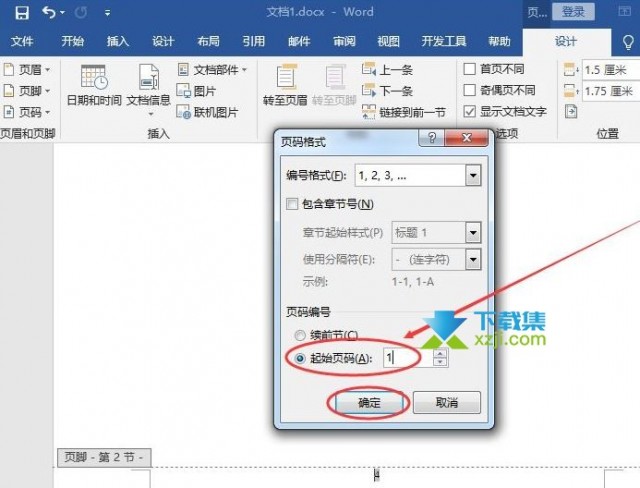The width and height of the screenshot is (640, 488).
Task: Click the 转至页眉 icon
Action: [x=286, y=77]
